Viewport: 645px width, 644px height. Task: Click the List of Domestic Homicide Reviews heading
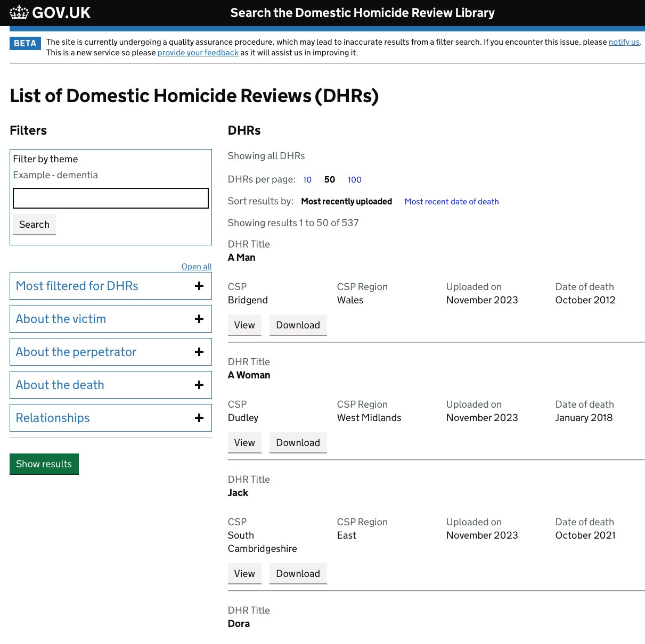tap(194, 96)
